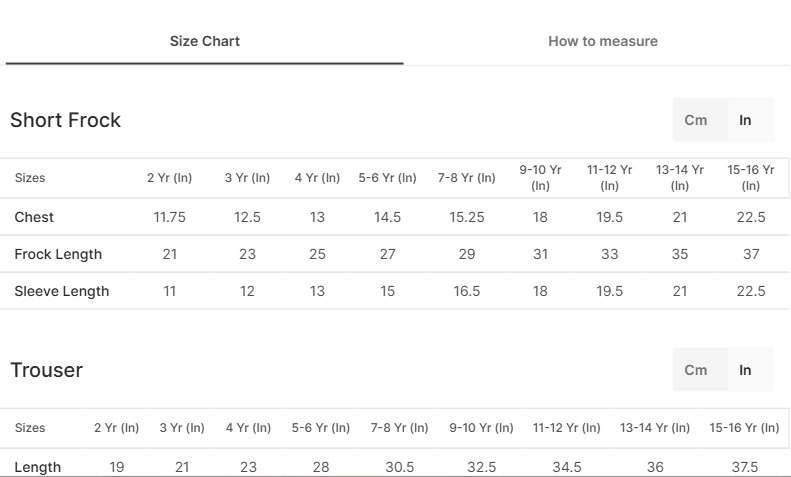
Task: Open the How to measure tab
Action: [x=603, y=41]
